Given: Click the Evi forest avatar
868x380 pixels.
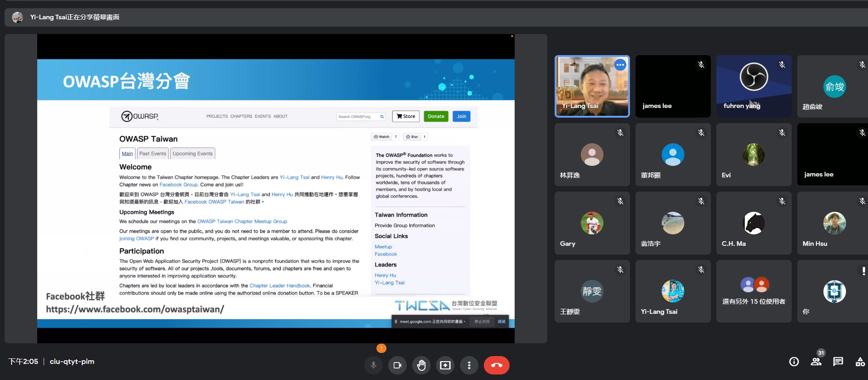Looking at the screenshot, I should click(x=754, y=154).
